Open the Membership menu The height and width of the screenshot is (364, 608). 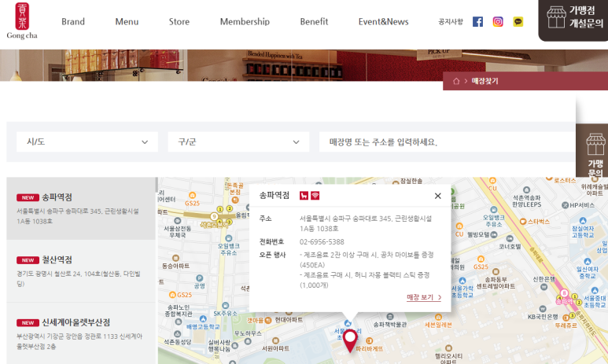pos(245,22)
